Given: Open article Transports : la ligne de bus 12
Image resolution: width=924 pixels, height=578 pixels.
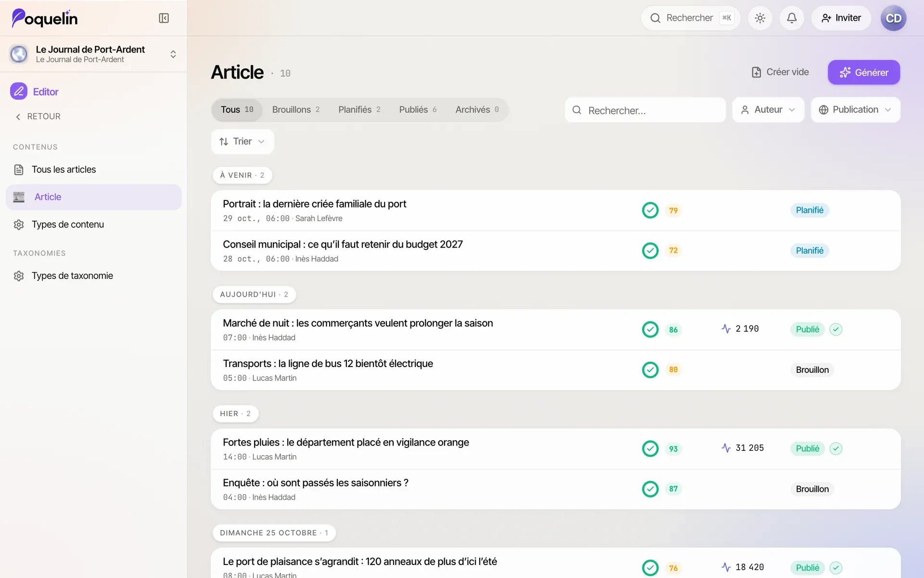Looking at the screenshot, I should (328, 364).
